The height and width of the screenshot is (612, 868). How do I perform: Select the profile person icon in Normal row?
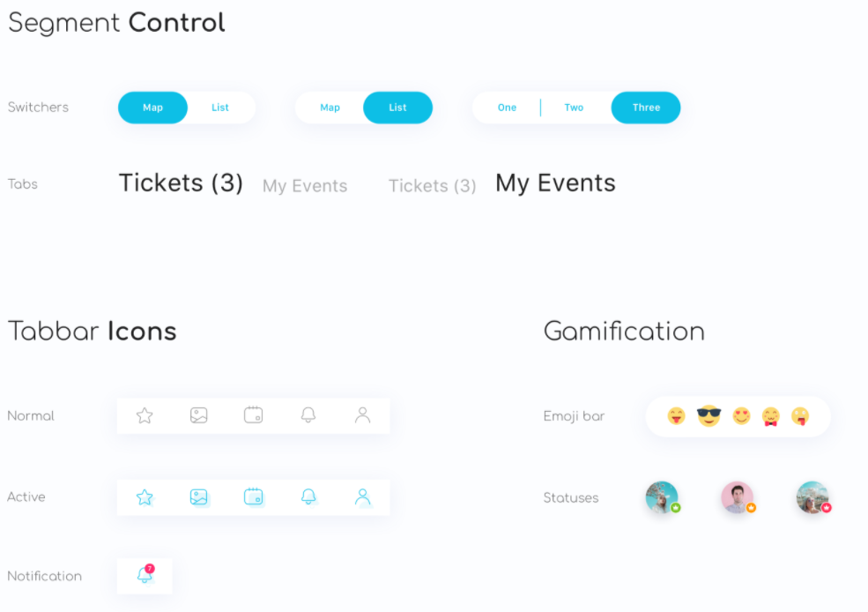[362, 414]
